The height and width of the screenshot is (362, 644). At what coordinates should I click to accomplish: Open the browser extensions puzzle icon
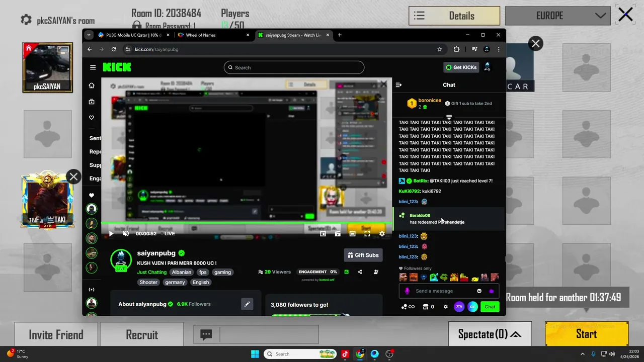pos(456,49)
